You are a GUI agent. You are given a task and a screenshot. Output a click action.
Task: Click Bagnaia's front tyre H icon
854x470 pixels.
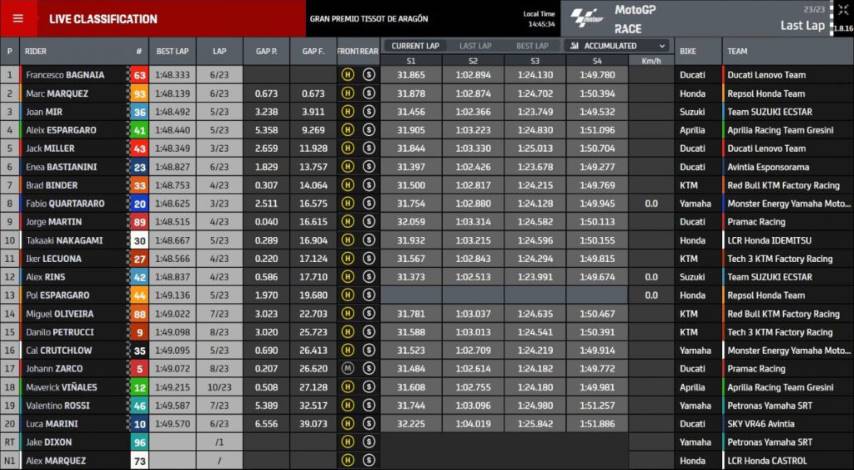pyautogui.click(x=347, y=75)
